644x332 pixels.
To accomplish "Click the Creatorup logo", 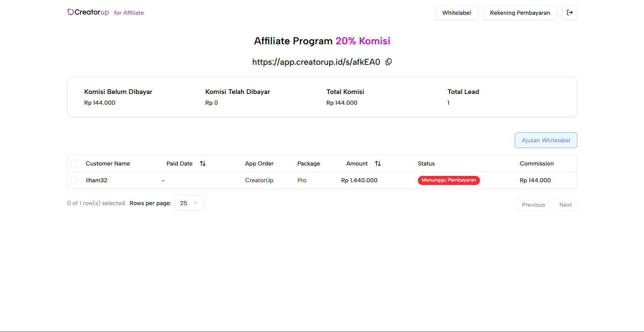I will pos(88,12).
